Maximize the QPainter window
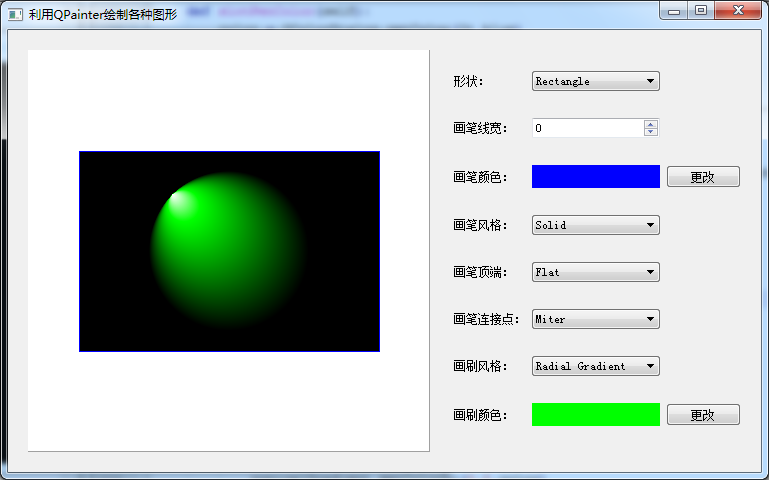The image size is (769, 480). [x=701, y=11]
